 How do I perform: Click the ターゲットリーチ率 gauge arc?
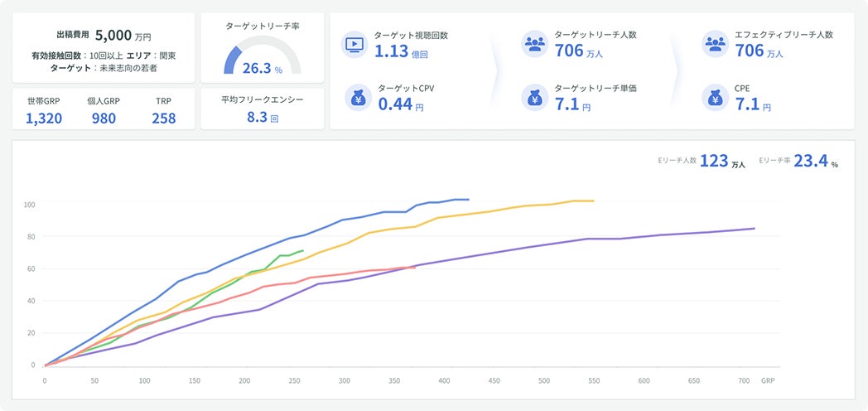click(x=231, y=60)
